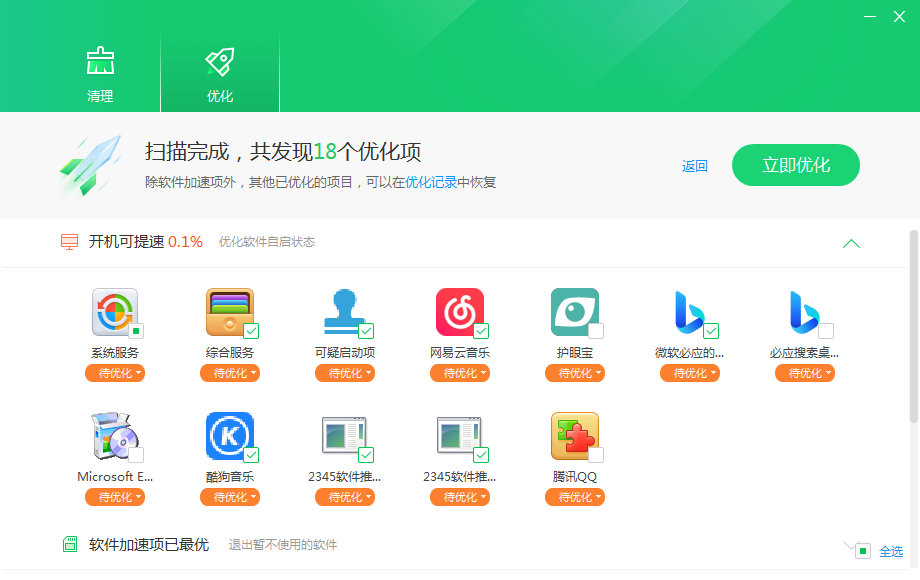The image size is (920, 580).
Task: Minimize the window
Action: tap(870, 16)
